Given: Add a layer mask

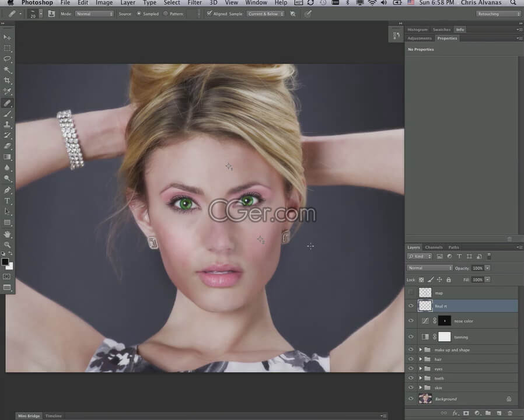Looking at the screenshot, I should pyautogui.click(x=466, y=414).
